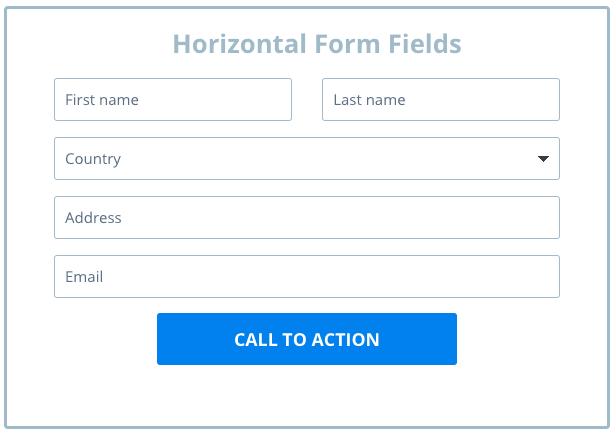Expand the Country select via its caret
The width and height of the screenshot is (612, 434).
[x=543, y=158]
